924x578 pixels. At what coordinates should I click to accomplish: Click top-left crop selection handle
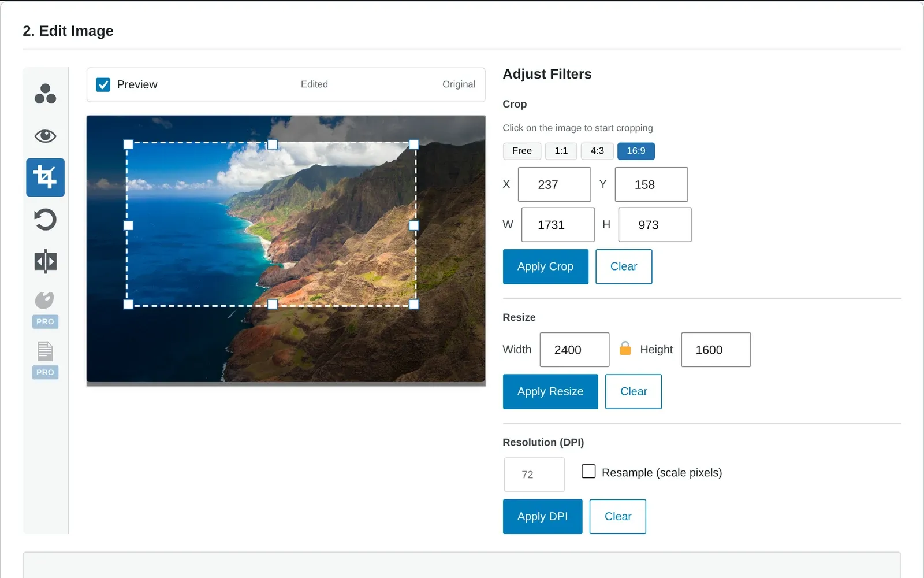128,144
